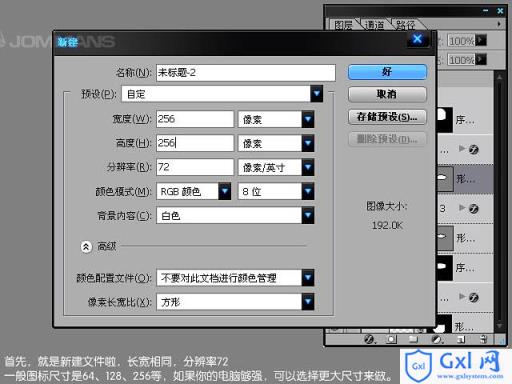Click the 192.0K image size value
Screen dimensions: 512x384
click(387, 226)
